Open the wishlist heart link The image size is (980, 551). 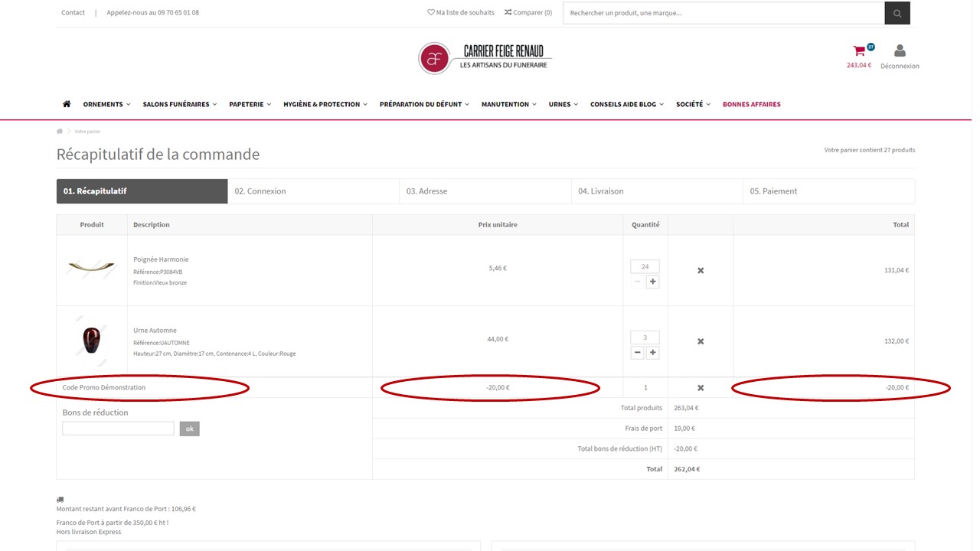coord(461,12)
